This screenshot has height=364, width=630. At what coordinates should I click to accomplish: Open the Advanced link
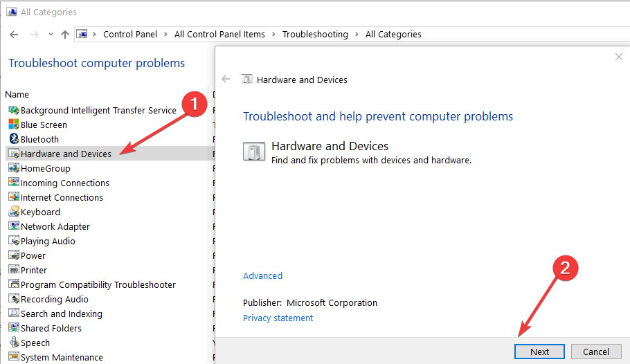pos(262,275)
